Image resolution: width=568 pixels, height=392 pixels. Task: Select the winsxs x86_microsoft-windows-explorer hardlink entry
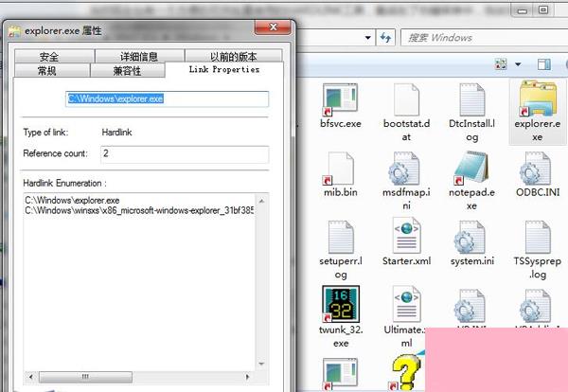click(139, 210)
